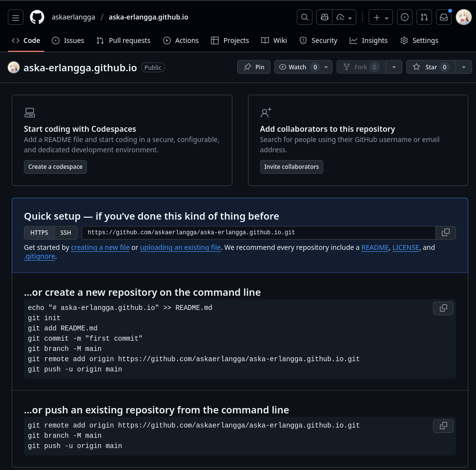476x470 pixels.
Task: Expand the Watch notification options
Action: pos(326,67)
